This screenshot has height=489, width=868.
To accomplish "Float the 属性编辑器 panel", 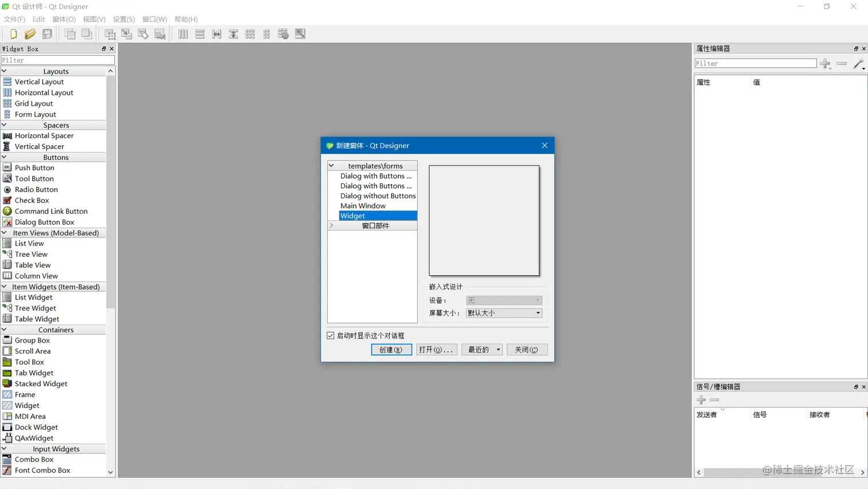I will click(x=856, y=49).
